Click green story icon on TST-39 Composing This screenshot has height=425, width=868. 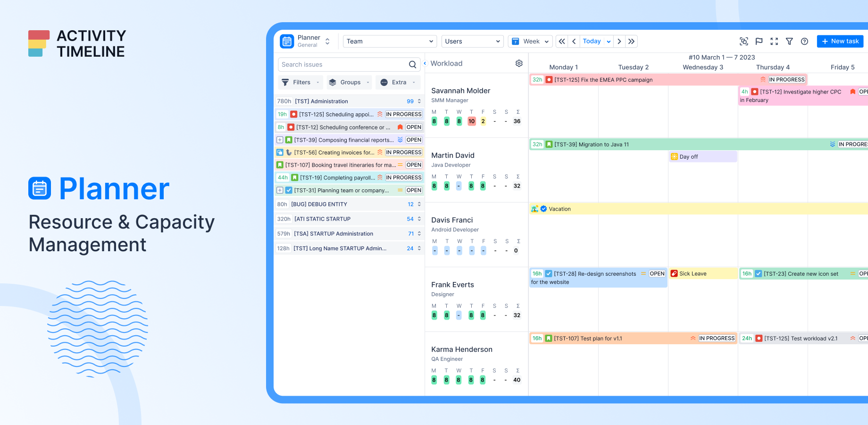pyautogui.click(x=289, y=140)
